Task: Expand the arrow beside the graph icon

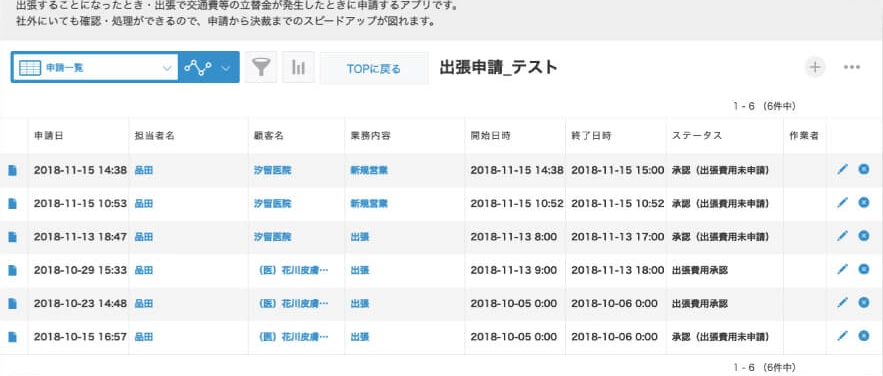Action: click(x=226, y=68)
